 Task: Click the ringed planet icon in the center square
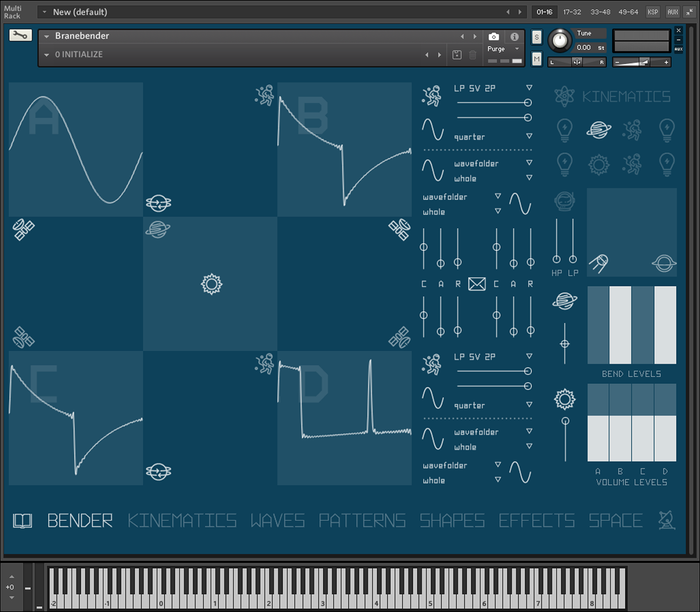coord(158,229)
